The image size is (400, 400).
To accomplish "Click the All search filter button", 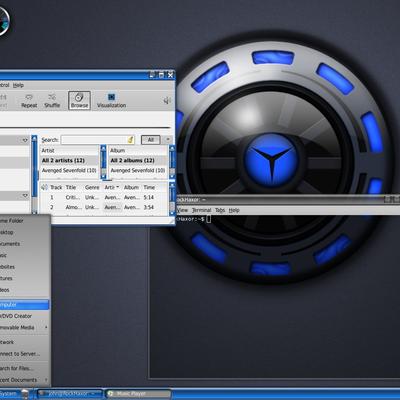I will (x=151, y=140).
